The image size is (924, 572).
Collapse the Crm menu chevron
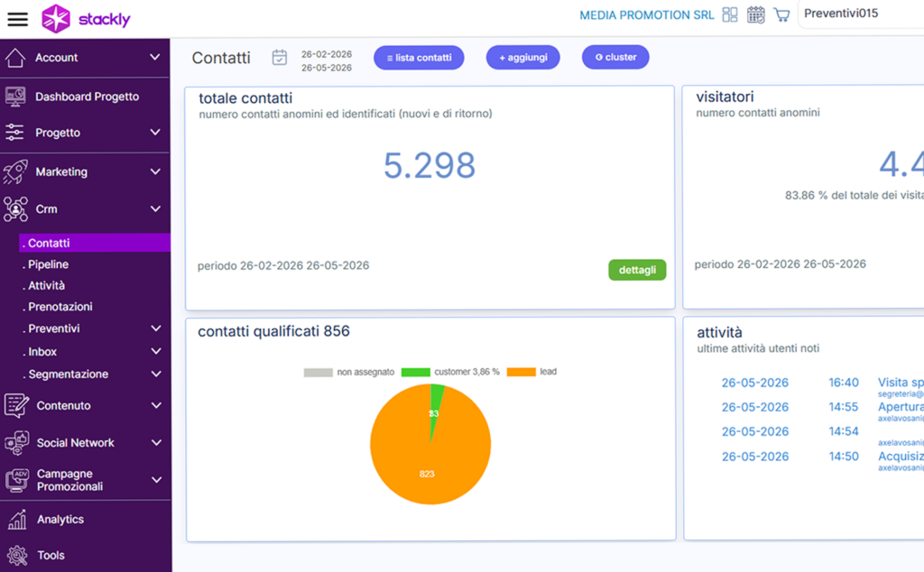[x=155, y=208]
